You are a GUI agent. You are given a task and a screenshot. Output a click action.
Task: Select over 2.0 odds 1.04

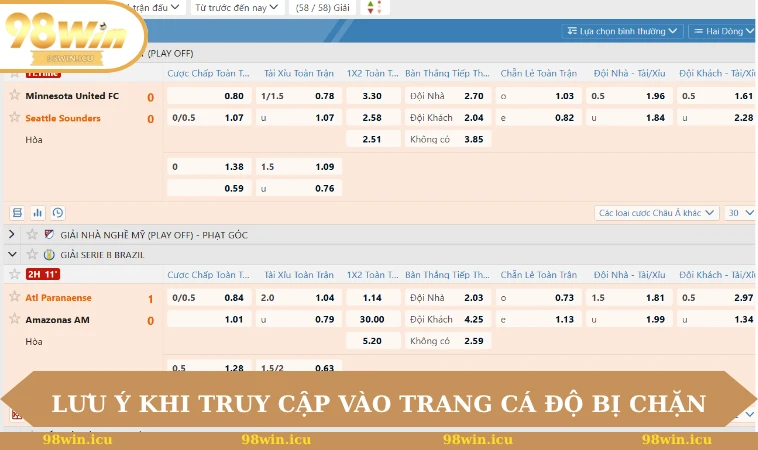point(298,298)
